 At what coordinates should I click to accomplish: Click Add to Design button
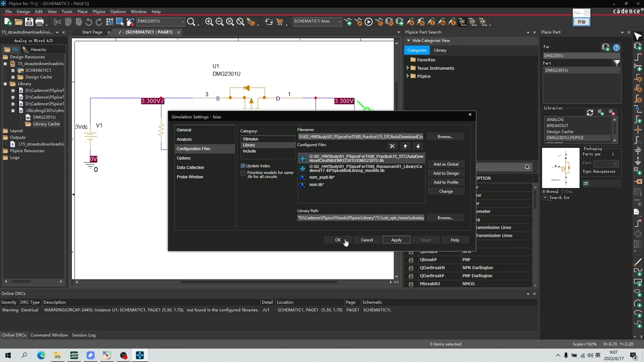point(446,173)
